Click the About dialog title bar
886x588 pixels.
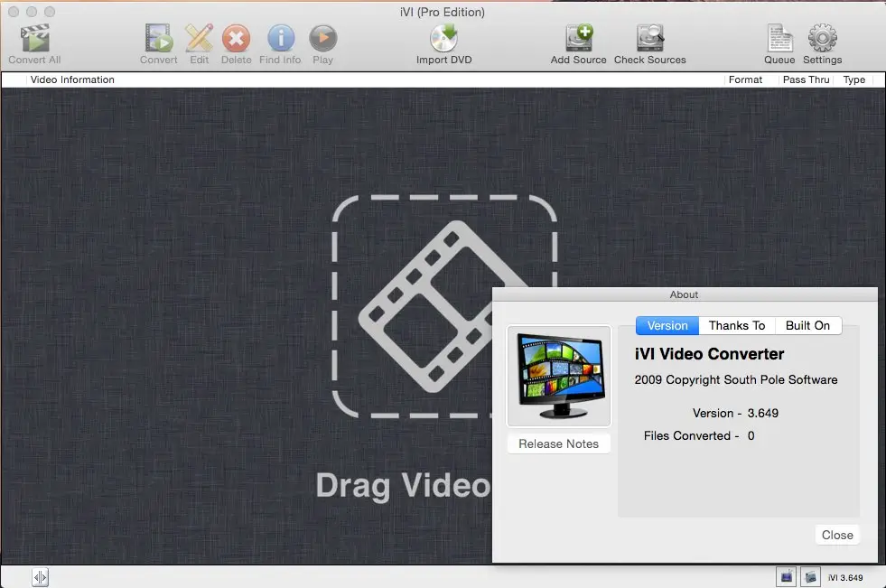685,294
